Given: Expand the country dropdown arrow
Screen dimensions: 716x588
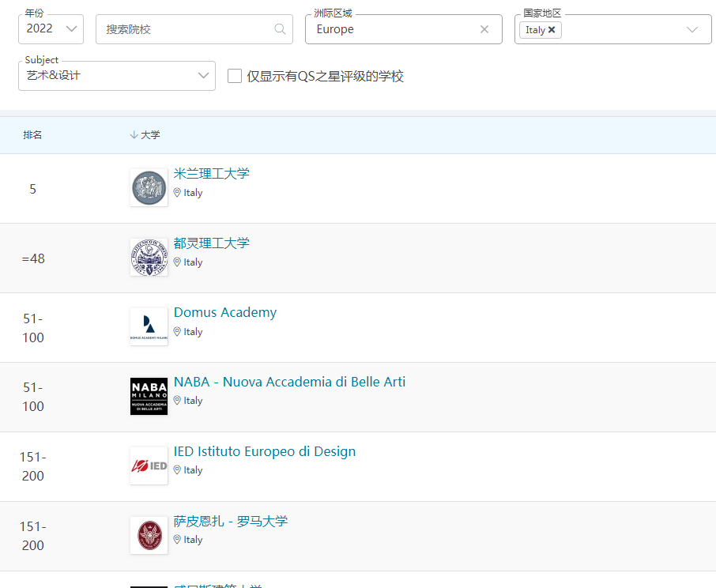Looking at the screenshot, I should coord(692,30).
